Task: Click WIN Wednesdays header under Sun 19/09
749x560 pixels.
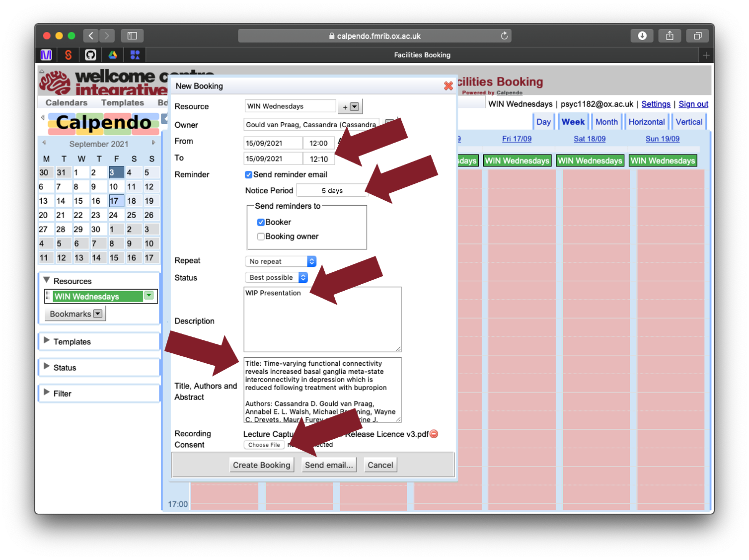Action: [663, 160]
